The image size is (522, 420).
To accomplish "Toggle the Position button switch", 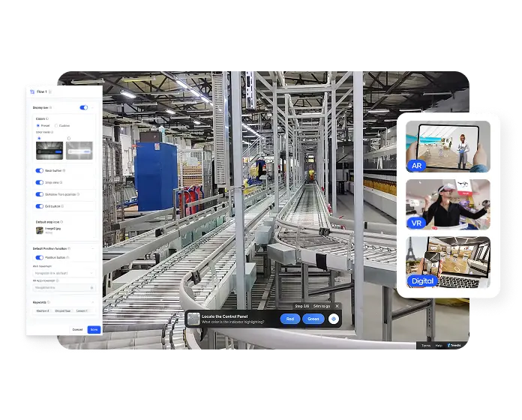I will tap(39, 257).
